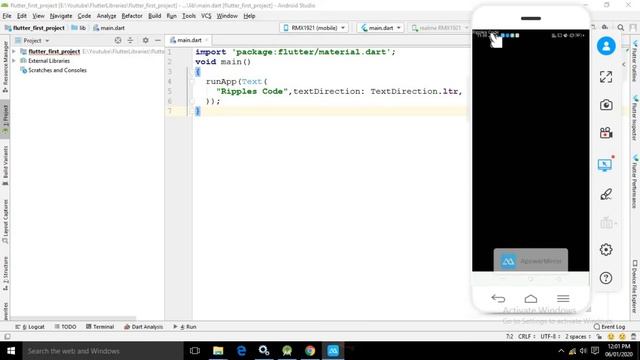This screenshot has height=360, width=640.
Task: Tap the phone menu navigation button
Action: point(563,298)
